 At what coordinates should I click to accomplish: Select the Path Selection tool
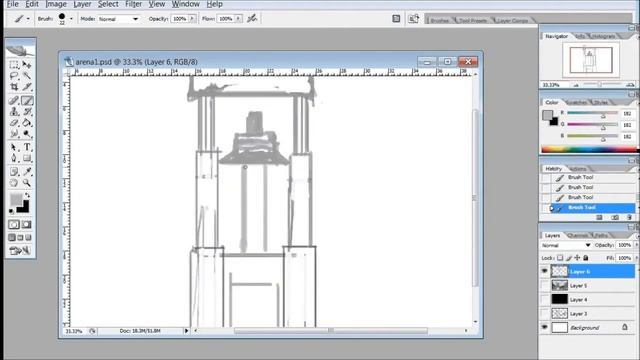click(14, 147)
